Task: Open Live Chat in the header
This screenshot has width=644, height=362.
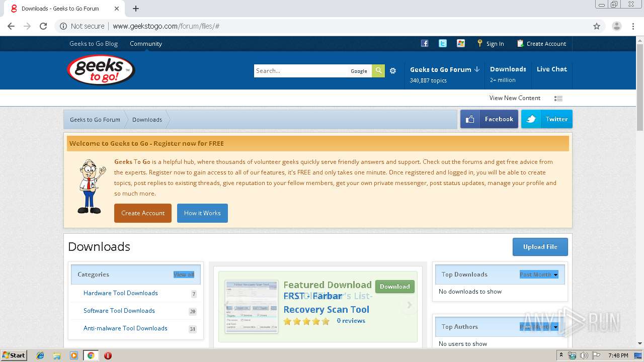Action: pyautogui.click(x=552, y=69)
